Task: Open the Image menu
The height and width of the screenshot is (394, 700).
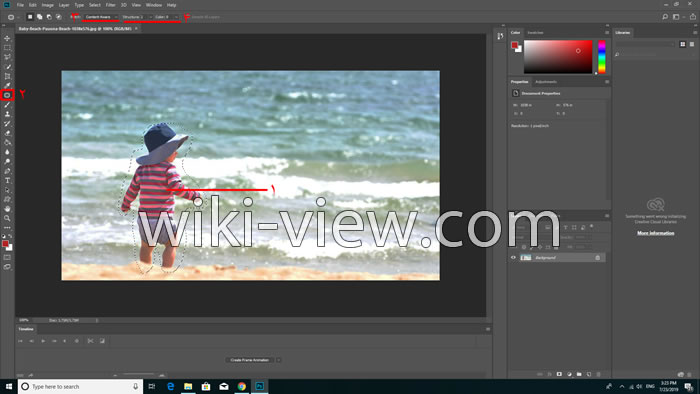Action: pos(47,5)
